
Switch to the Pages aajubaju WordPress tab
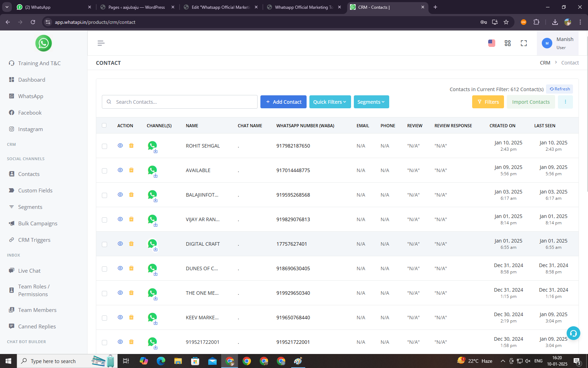point(138,7)
